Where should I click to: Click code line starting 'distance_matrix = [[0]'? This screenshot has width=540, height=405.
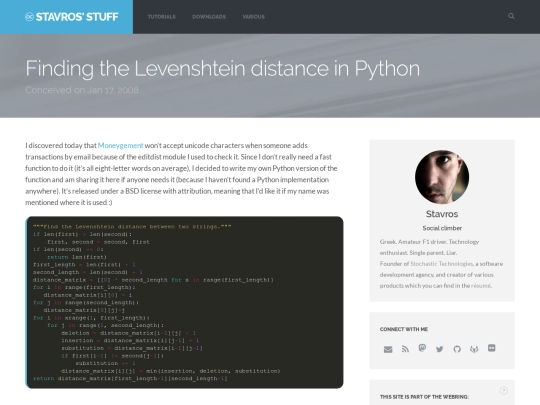tap(153, 280)
